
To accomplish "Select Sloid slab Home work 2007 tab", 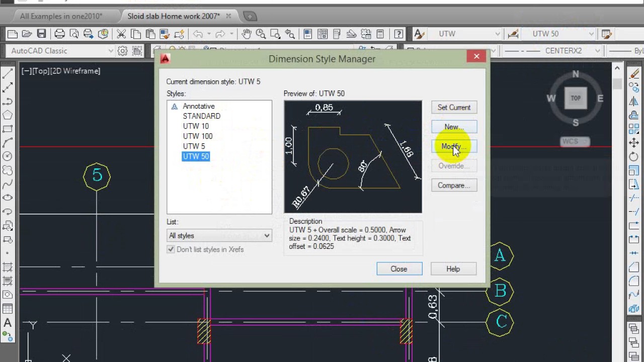I will 174,16.
